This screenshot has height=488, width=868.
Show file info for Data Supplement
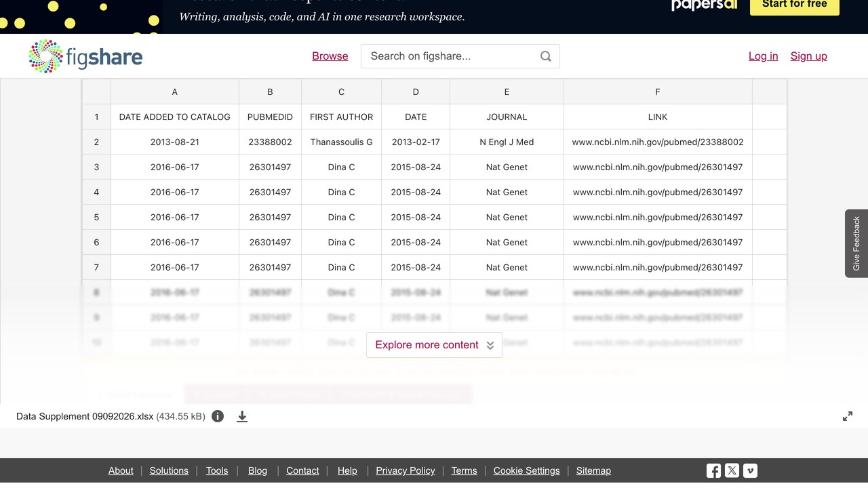218,416
